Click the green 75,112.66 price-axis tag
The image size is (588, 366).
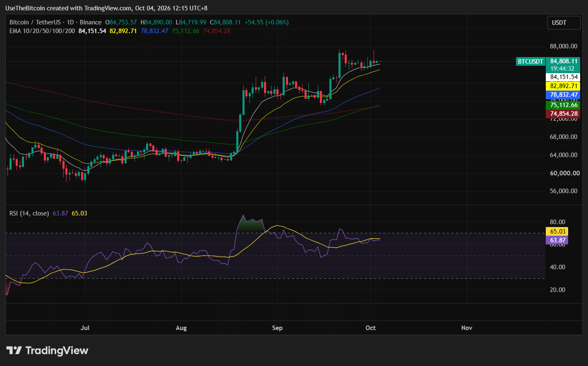(564, 105)
